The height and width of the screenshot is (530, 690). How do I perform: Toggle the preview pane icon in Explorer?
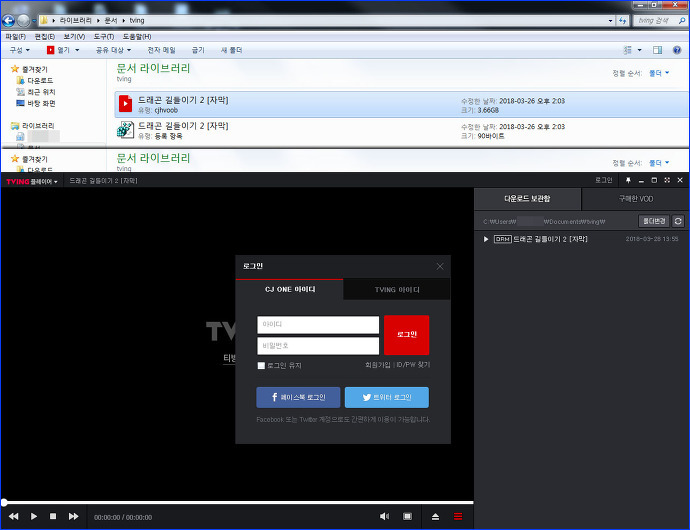[x=657, y=50]
